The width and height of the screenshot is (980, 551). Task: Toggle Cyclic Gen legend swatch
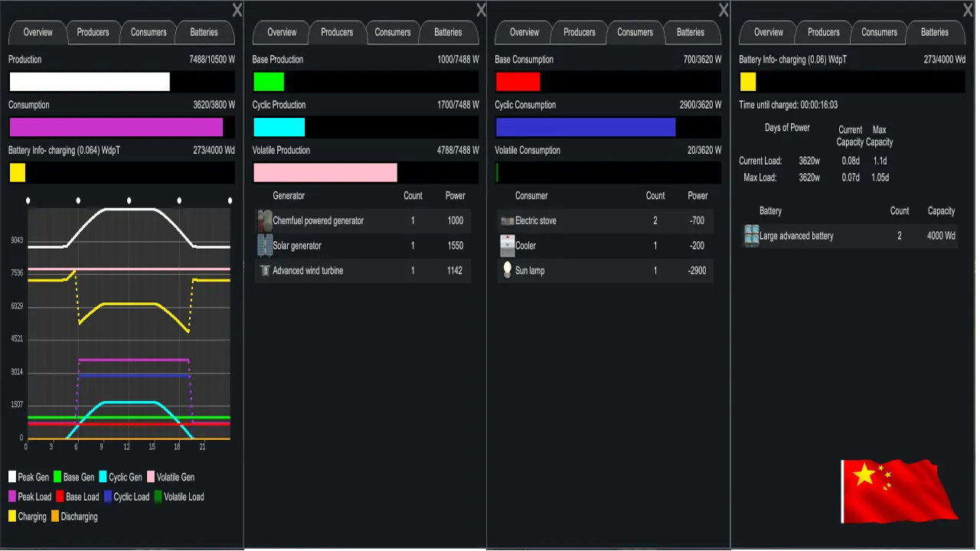pyautogui.click(x=103, y=478)
